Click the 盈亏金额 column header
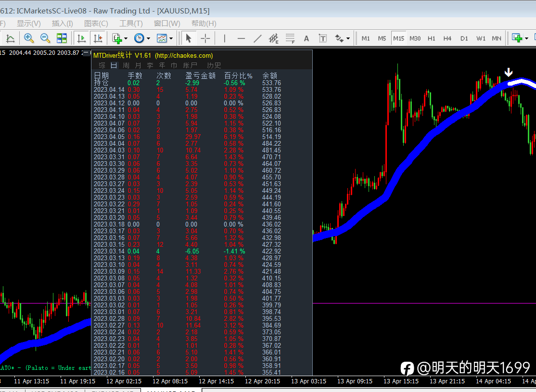The width and height of the screenshot is (536, 392). click(200, 76)
